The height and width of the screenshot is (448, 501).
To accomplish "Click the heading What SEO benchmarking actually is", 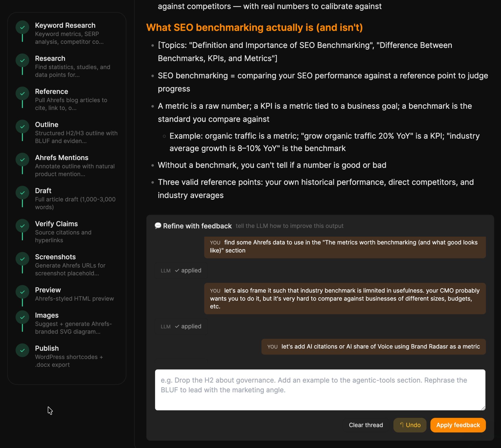I will (x=254, y=27).
